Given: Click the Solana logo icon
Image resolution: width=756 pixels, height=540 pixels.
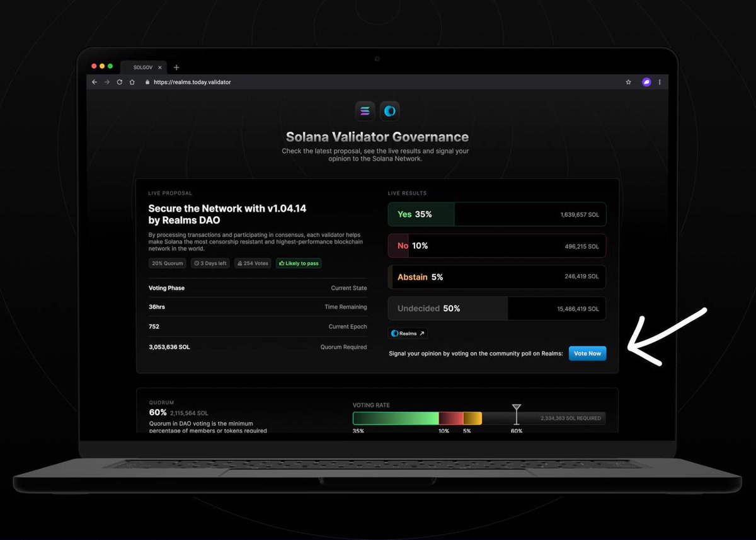Looking at the screenshot, I should click(x=365, y=111).
